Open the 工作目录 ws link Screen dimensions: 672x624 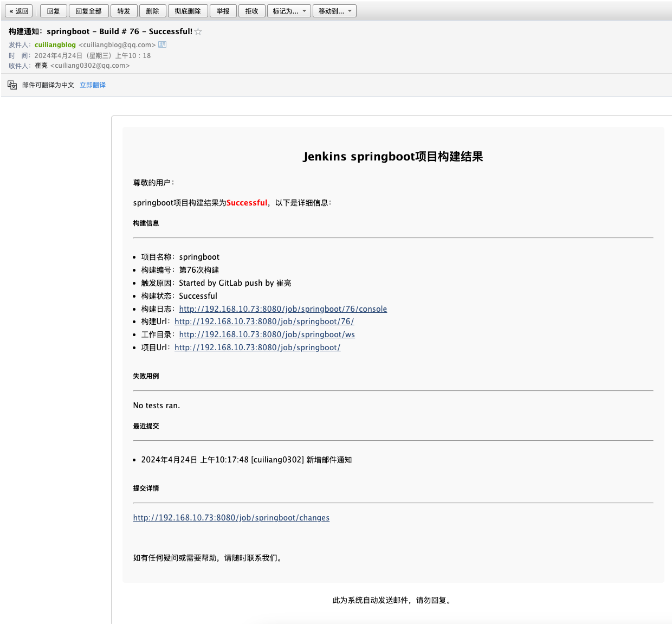pos(267,334)
